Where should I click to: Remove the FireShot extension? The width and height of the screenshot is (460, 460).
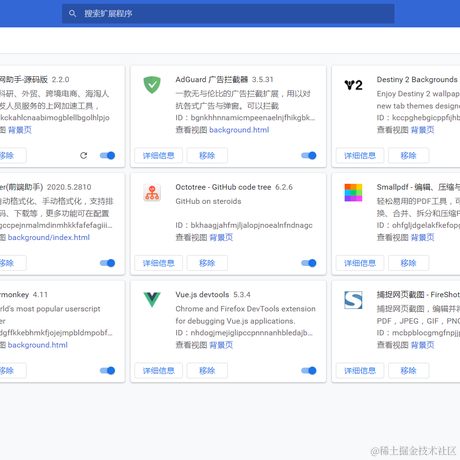(408, 370)
